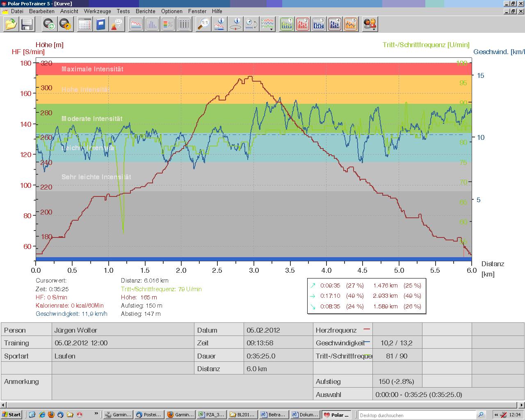525x420 pixels.
Task: Click the horizontal scrollbar at window bottom
Action: point(262,405)
